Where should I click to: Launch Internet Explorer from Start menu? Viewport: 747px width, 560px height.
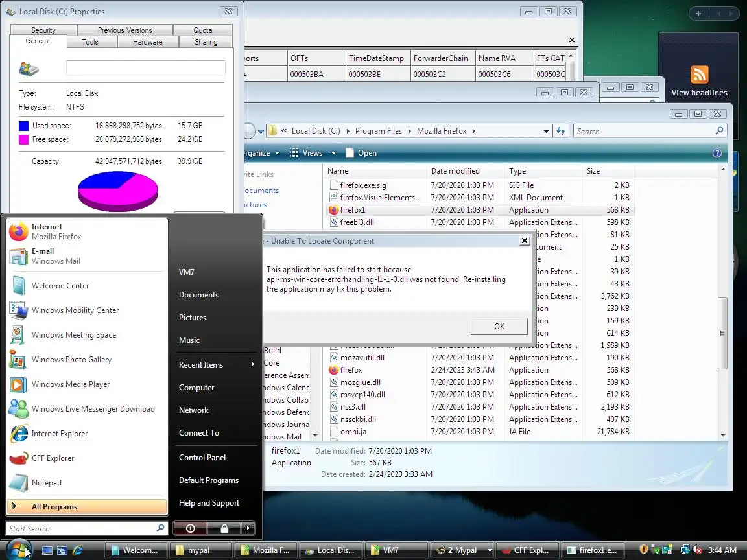pyautogui.click(x=87, y=434)
